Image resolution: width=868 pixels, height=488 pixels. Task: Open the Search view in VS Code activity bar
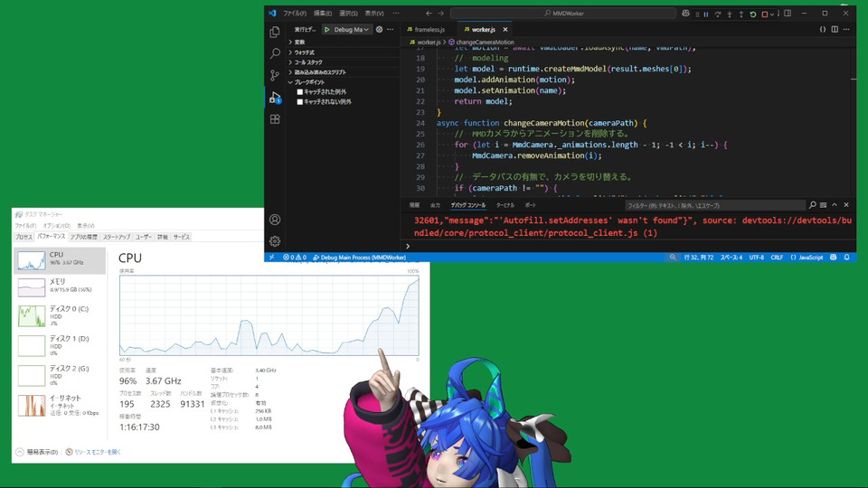tap(275, 53)
